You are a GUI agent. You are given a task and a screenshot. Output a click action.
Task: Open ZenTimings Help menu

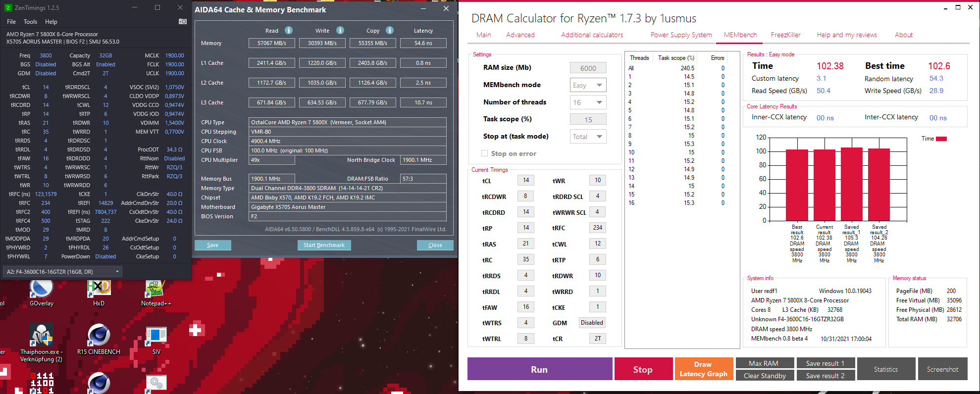pos(51,22)
